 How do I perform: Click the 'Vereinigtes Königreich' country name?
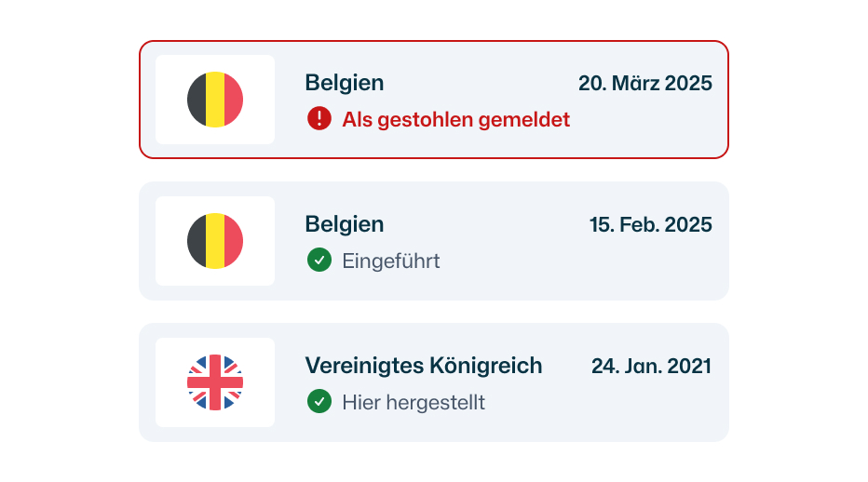coord(424,366)
